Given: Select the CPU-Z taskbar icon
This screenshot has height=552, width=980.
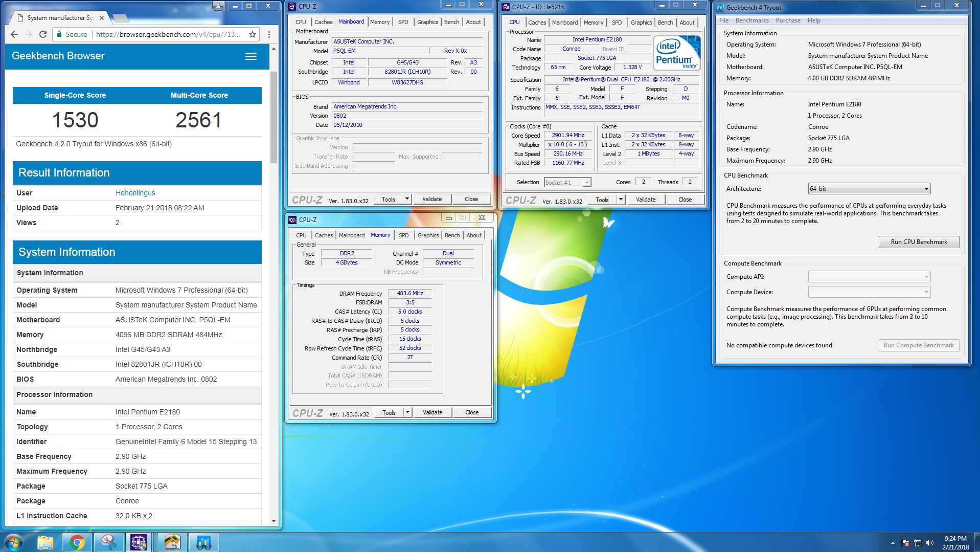Looking at the screenshot, I should [139, 542].
